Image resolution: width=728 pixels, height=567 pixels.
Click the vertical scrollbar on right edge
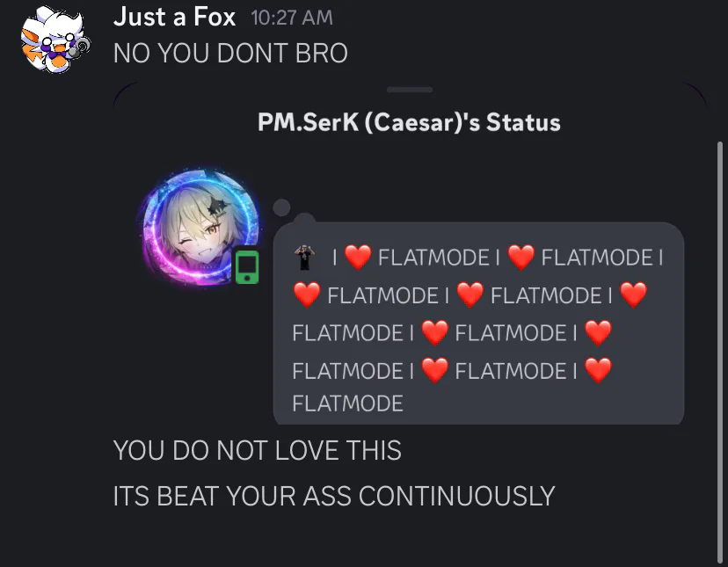click(x=719, y=353)
